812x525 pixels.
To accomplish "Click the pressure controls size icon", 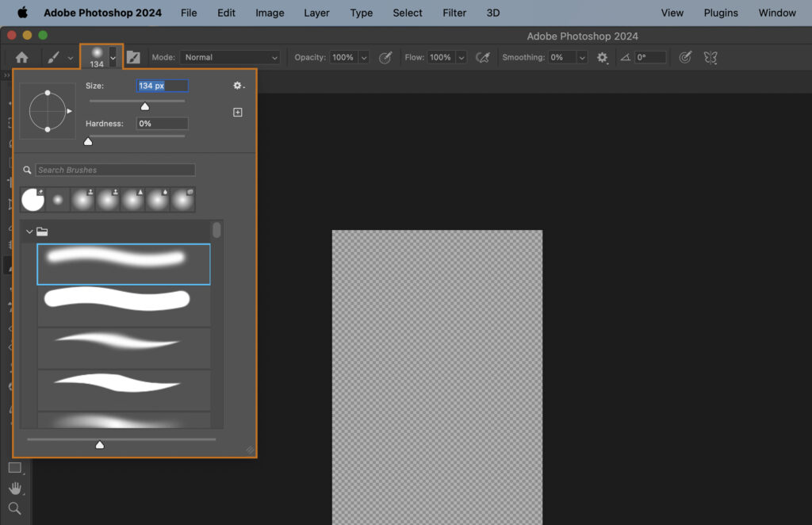I will click(684, 57).
